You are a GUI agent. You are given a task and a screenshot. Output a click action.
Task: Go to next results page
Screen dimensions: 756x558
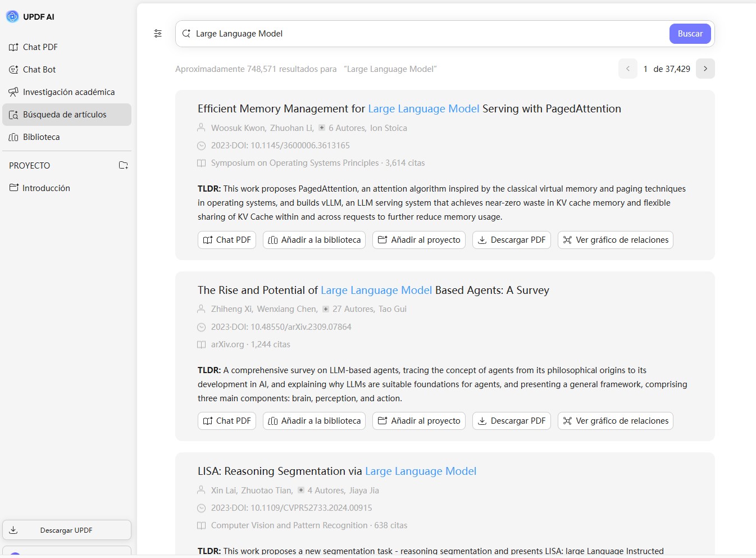705,69
